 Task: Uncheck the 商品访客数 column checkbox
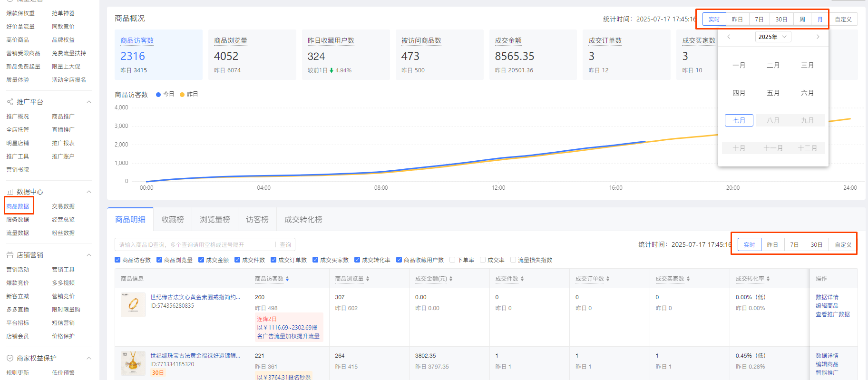point(117,260)
